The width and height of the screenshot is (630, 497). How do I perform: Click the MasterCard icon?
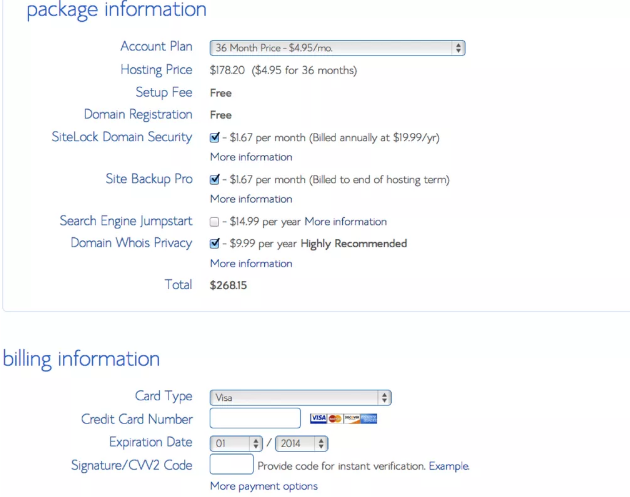pyautogui.click(x=335, y=419)
